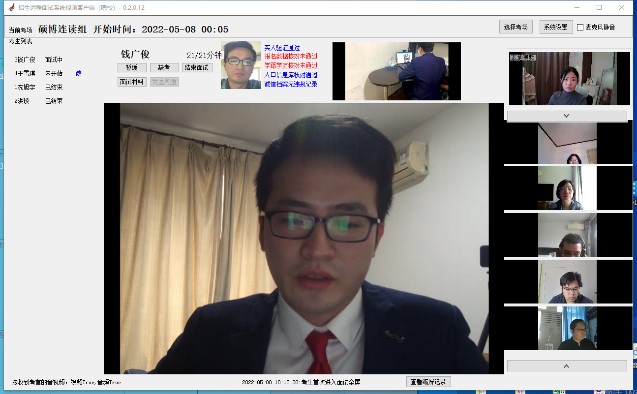The image size is (637, 394).
Task: Select candidate 钱广俊 in the examinee list
Action: point(39,60)
